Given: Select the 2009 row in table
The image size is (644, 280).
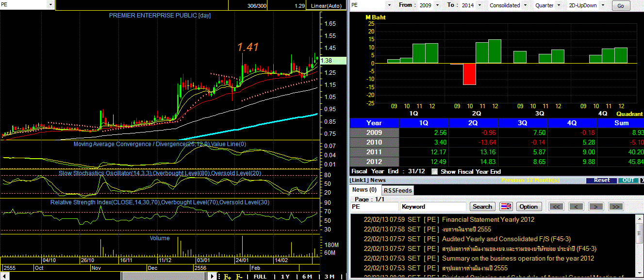Looking at the screenshot, I should pos(496,132).
